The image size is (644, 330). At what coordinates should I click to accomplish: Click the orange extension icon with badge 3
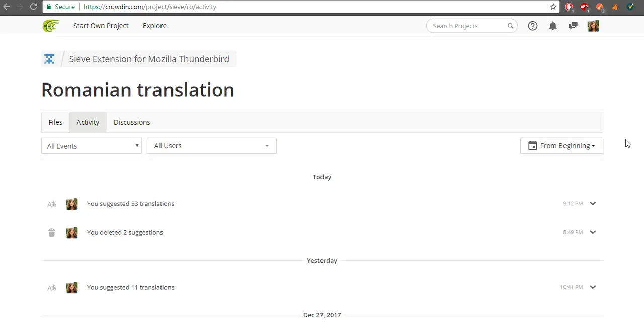pos(600,7)
